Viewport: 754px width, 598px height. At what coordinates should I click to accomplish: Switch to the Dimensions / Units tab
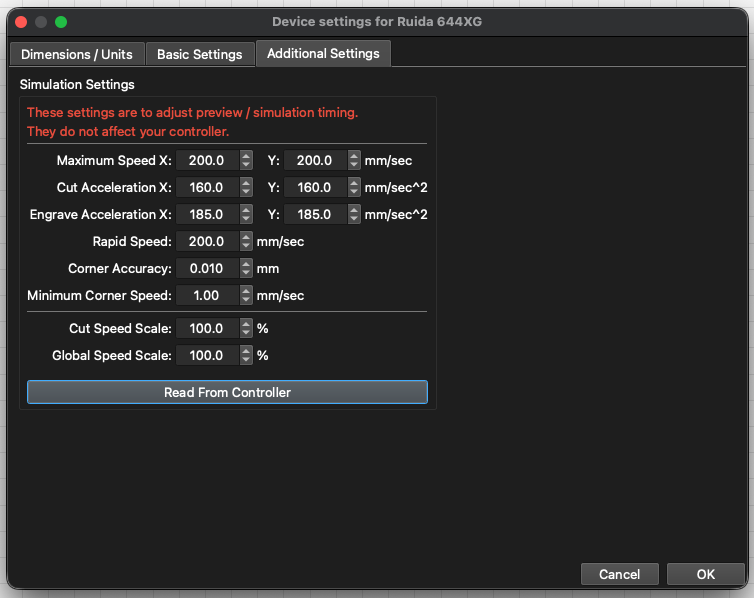tap(77, 54)
